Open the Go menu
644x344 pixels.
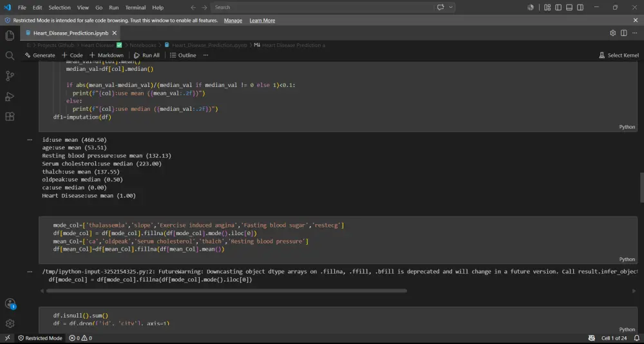[x=99, y=7]
